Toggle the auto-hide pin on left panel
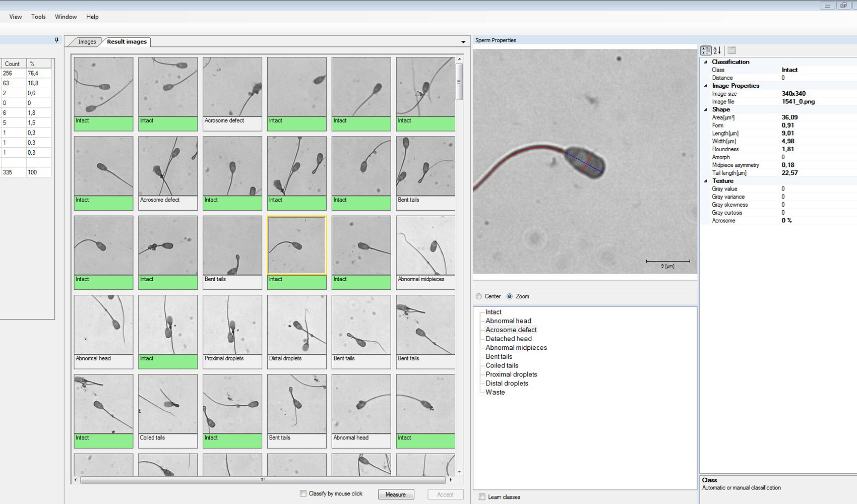This screenshot has height=504, width=857. pos(56,40)
